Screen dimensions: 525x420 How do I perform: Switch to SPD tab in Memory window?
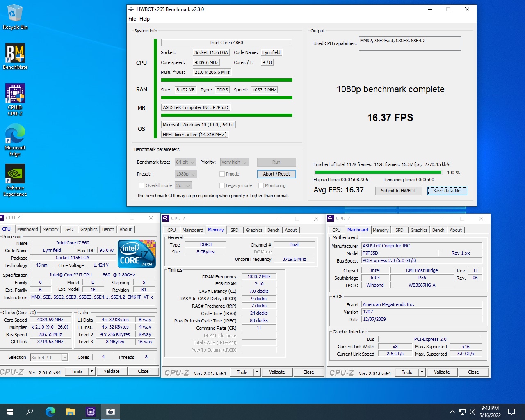click(x=235, y=230)
